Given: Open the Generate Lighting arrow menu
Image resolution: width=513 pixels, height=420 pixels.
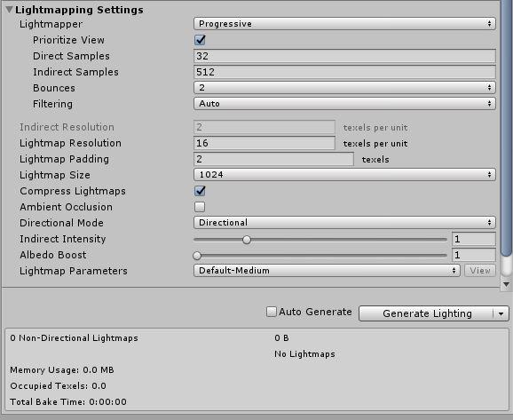Looking at the screenshot, I should (501, 313).
